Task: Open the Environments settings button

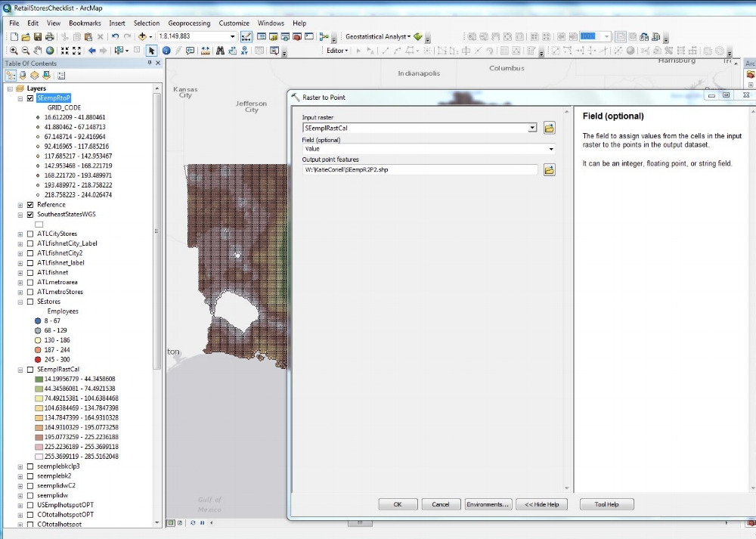Action: point(488,504)
